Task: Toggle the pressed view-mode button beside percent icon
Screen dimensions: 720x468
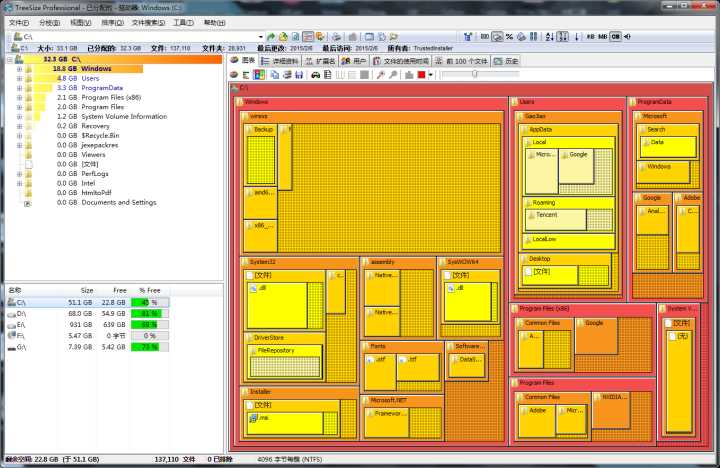Action: [x=497, y=37]
